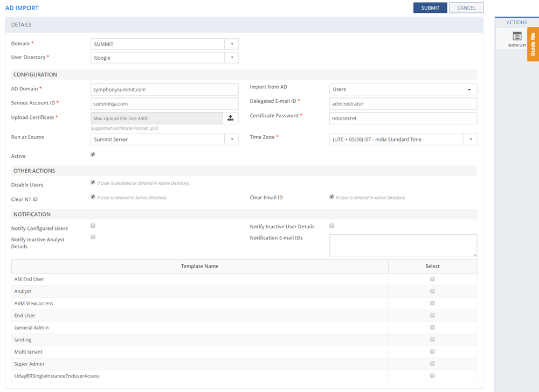The image size is (539, 392).
Task: Toggle the Clear NT ID checkbox
Action: click(x=93, y=197)
